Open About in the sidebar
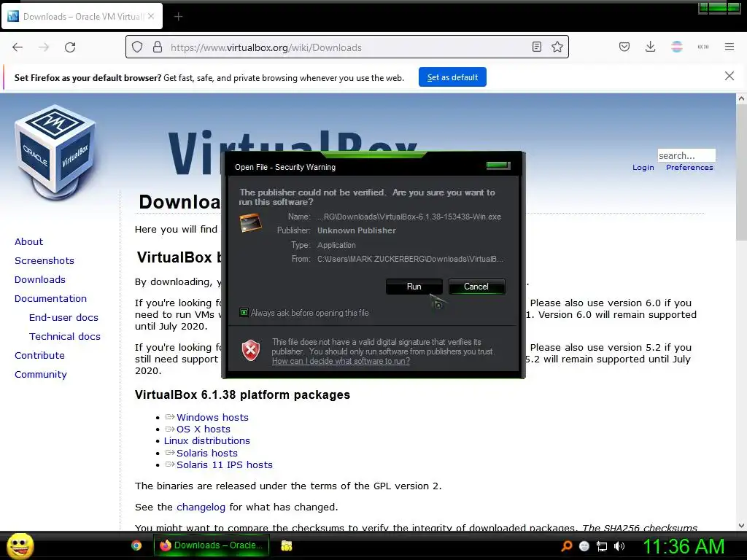747x560 pixels. coord(28,242)
